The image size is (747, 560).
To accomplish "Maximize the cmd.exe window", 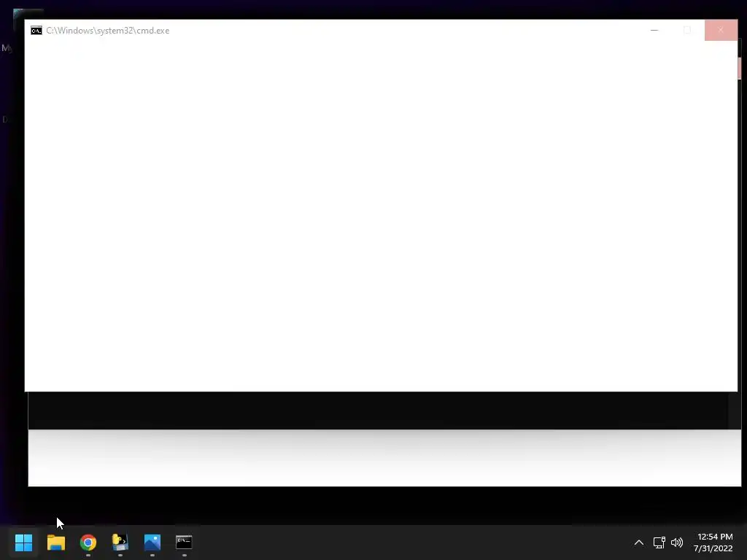I will (687, 30).
